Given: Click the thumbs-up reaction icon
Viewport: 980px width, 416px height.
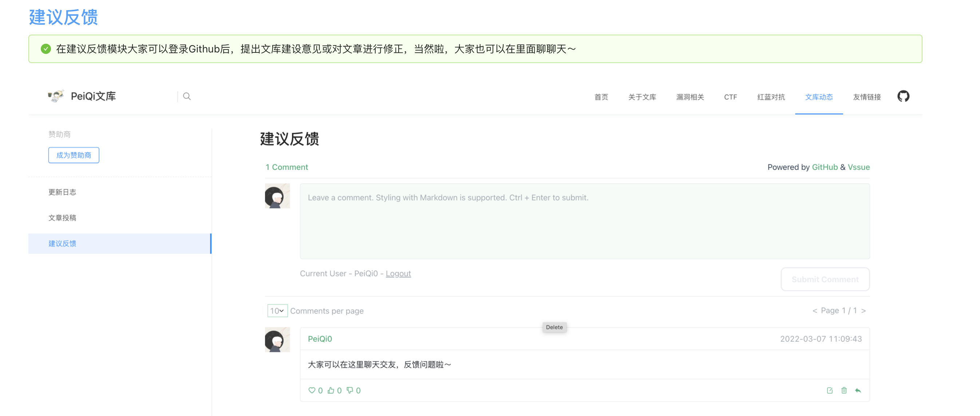Looking at the screenshot, I should (x=331, y=390).
